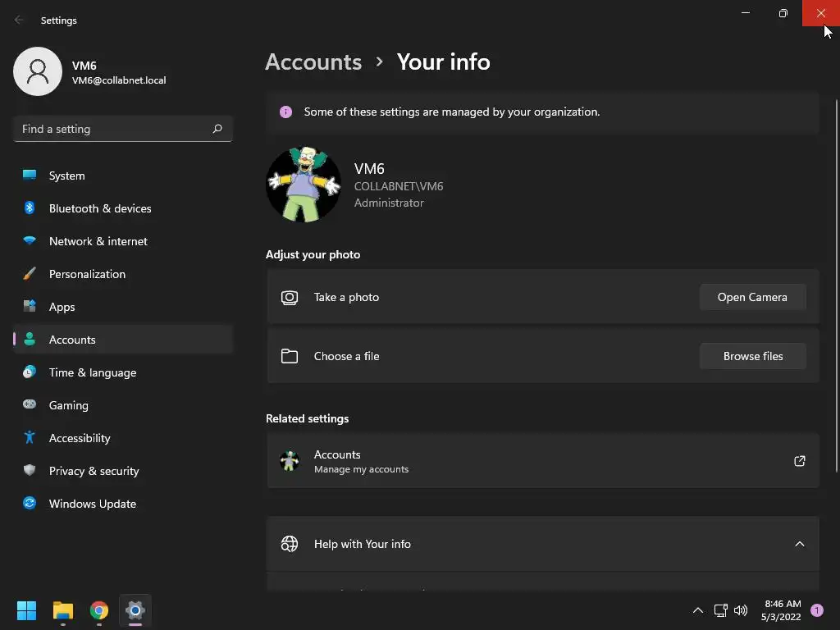
Task: Open Chrome from the taskbar
Action: (x=99, y=610)
